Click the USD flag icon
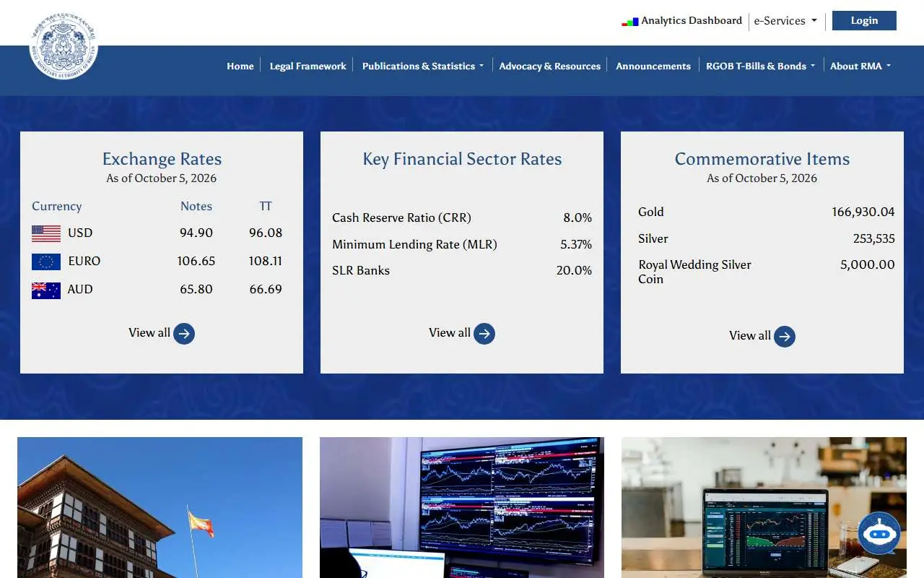The width and height of the screenshot is (924, 578). (46, 233)
